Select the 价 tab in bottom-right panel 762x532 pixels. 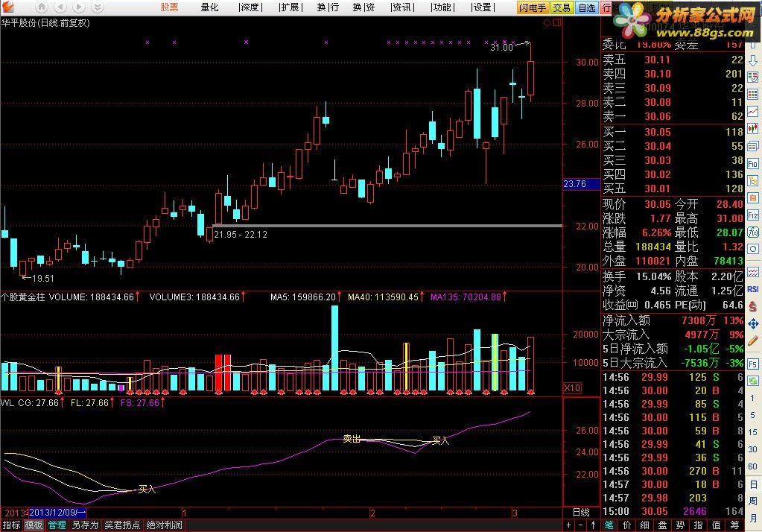pos(627,525)
